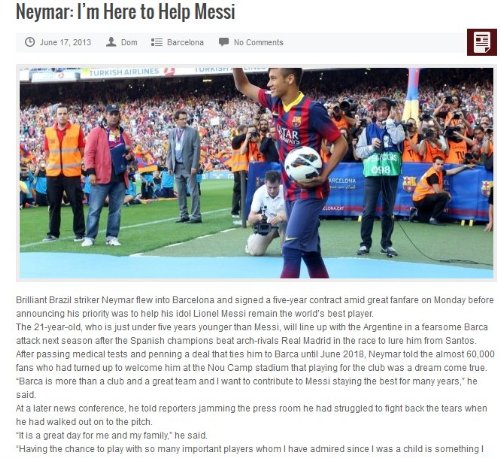Click the quote It is a great day
The width and height of the screenshot is (500, 458).
tap(111, 435)
